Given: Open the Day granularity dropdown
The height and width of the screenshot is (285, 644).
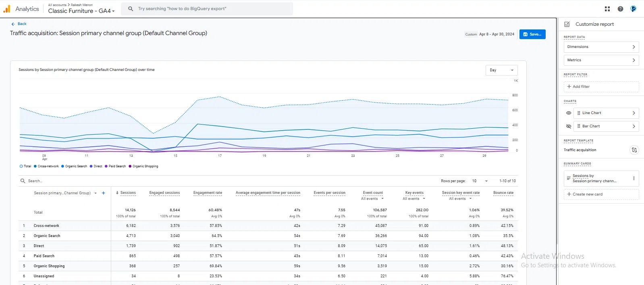Looking at the screenshot, I should 501,70.
